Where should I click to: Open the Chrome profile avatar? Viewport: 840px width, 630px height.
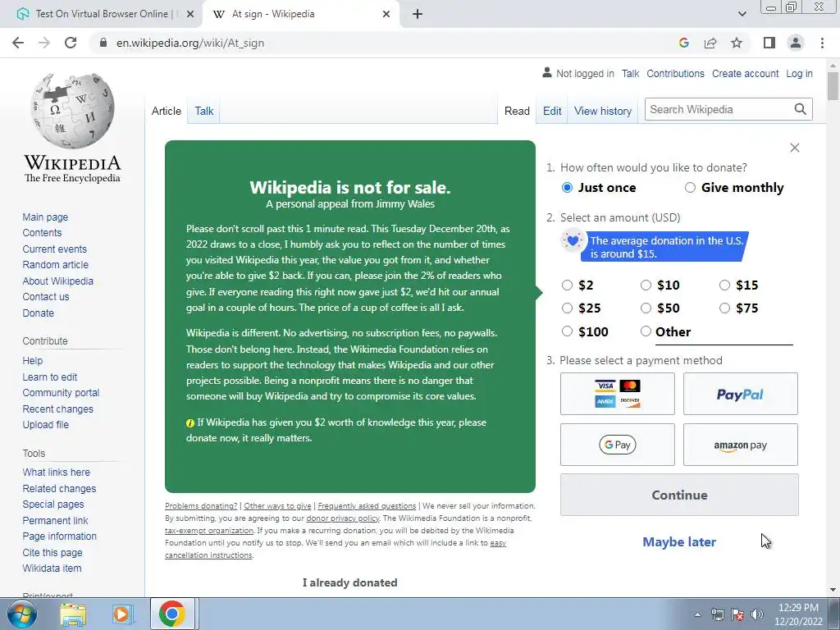[x=796, y=43]
